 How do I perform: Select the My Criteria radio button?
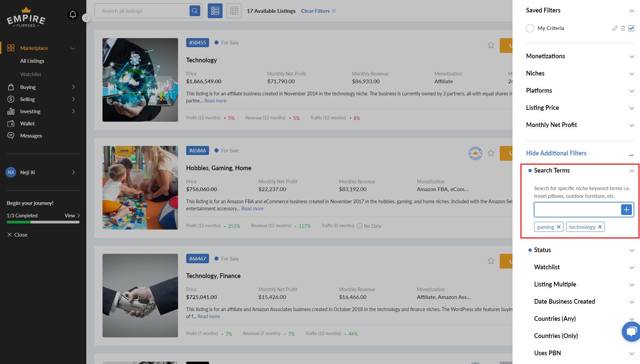pos(530,28)
